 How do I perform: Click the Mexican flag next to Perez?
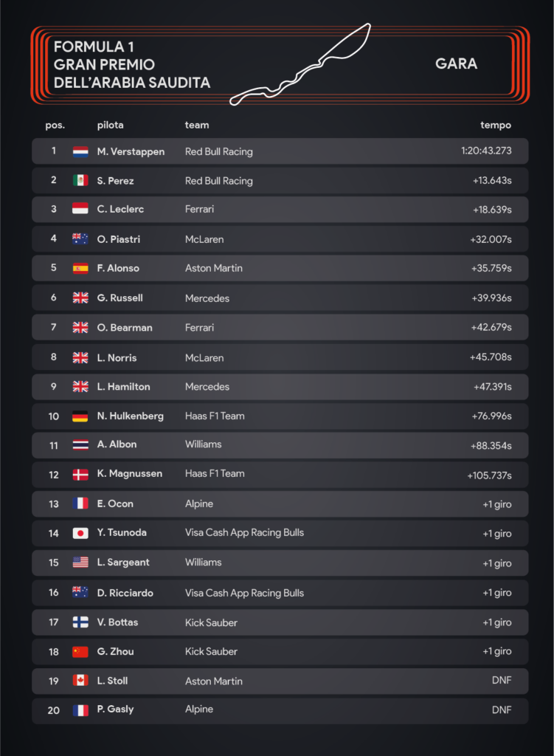point(80,181)
